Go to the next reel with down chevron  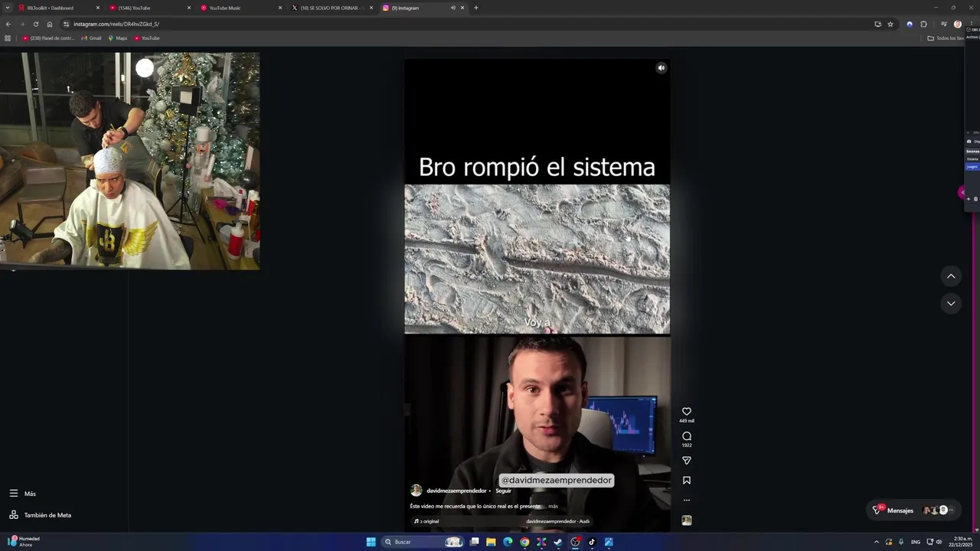point(951,304)
